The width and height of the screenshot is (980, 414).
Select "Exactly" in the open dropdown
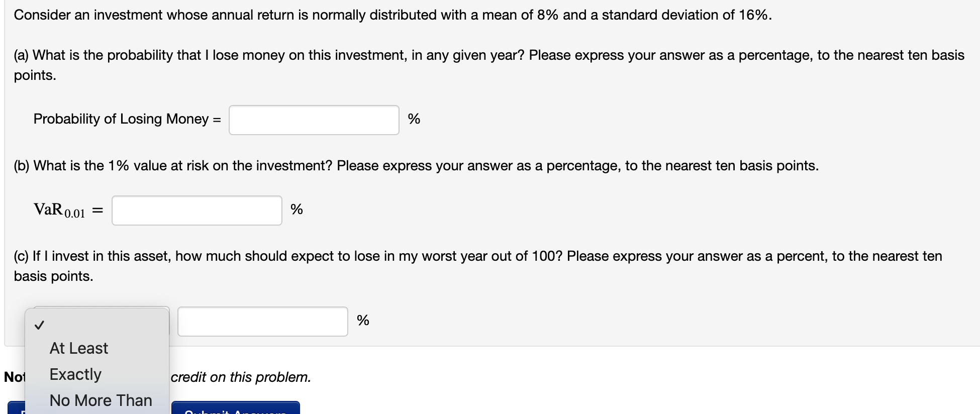(x=75, y=374)
